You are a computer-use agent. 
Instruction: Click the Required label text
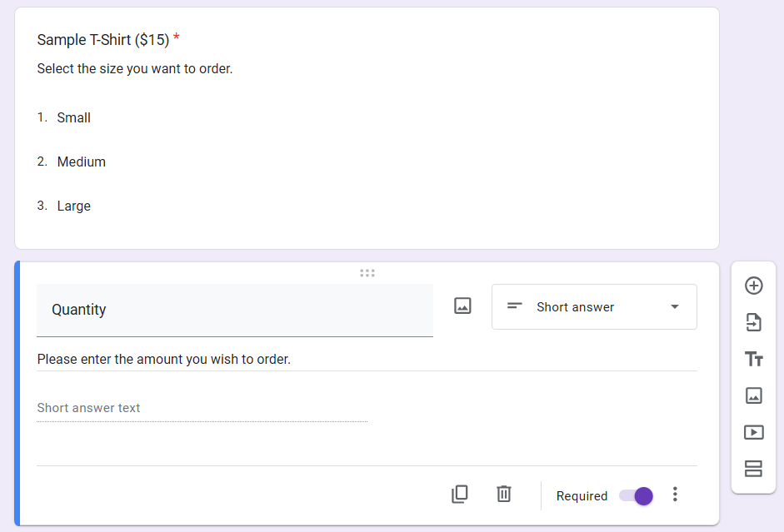pos(581,495)
